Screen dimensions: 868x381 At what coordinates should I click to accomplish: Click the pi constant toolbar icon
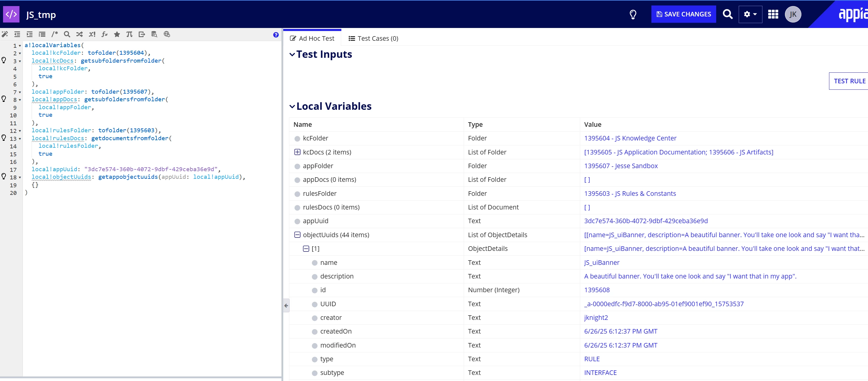click(129, 34)
